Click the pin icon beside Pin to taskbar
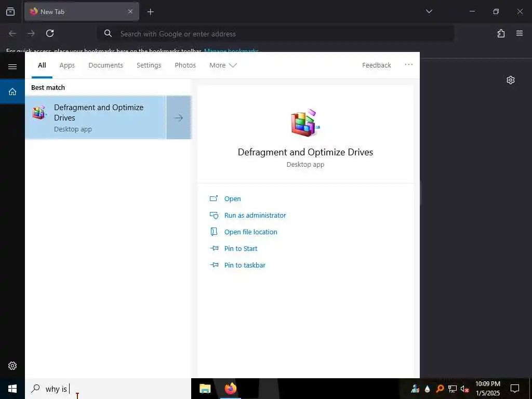 tap(214, 265)
